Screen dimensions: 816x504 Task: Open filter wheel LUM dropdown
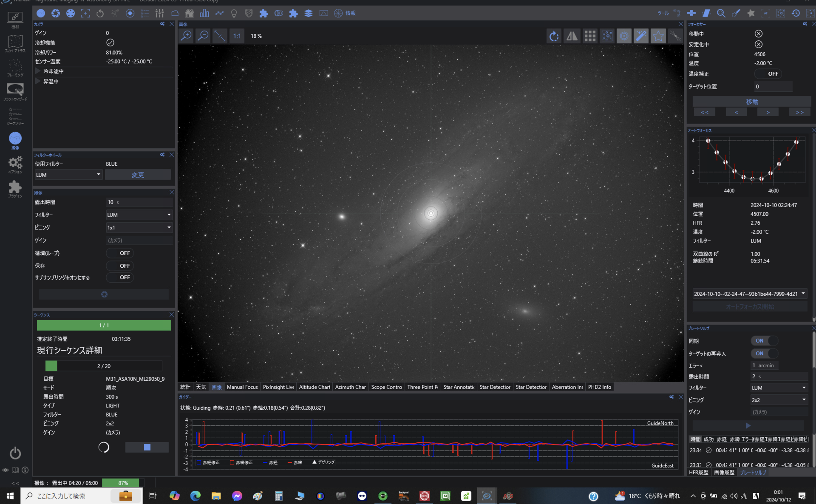coord(68,175)
